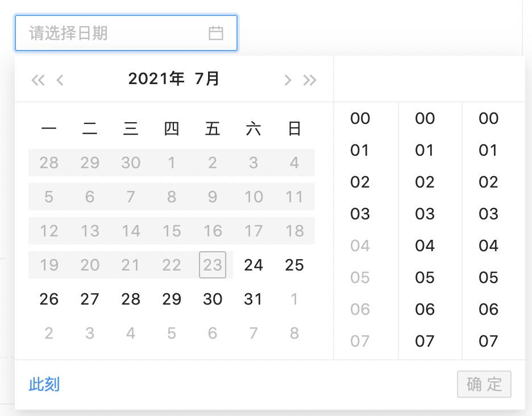Choose hour 03 in the hour column
The width and height of the screenshot is (532, 416).
(360, 214)
